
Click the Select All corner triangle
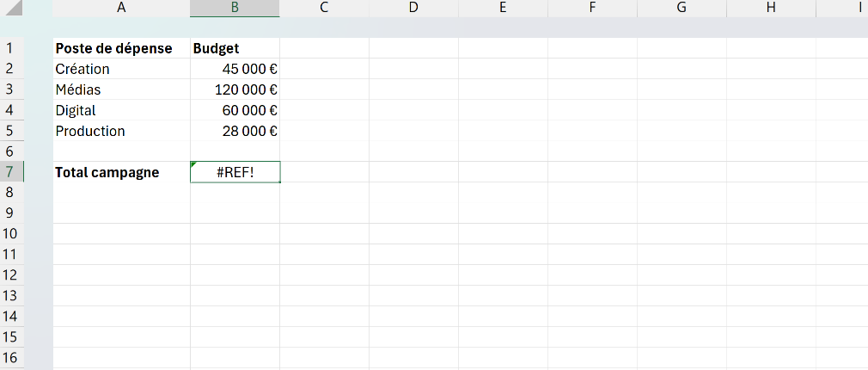[11, 8]
